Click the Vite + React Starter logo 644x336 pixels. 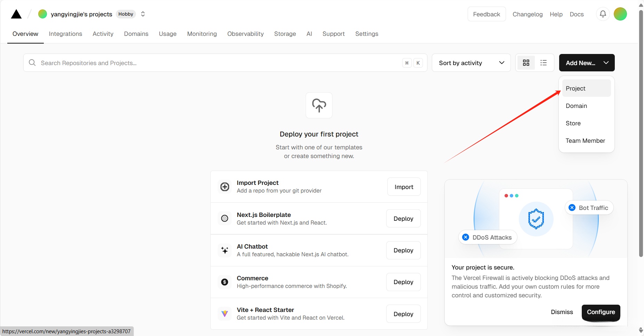point(225,314)
